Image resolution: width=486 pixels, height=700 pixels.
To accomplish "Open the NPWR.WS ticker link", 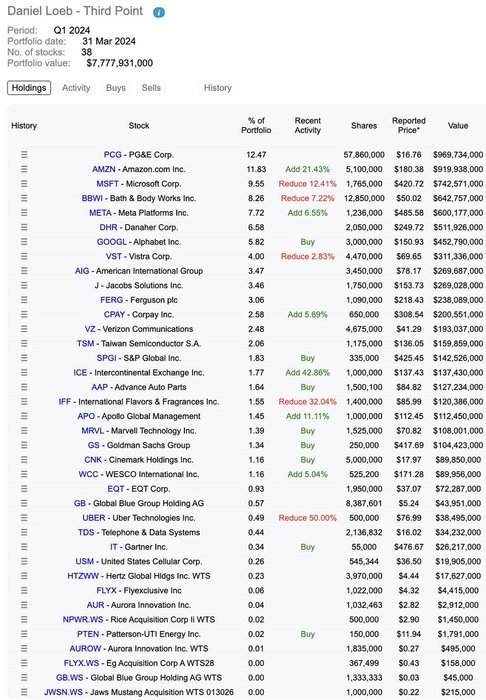I will [x=83, y=619].
